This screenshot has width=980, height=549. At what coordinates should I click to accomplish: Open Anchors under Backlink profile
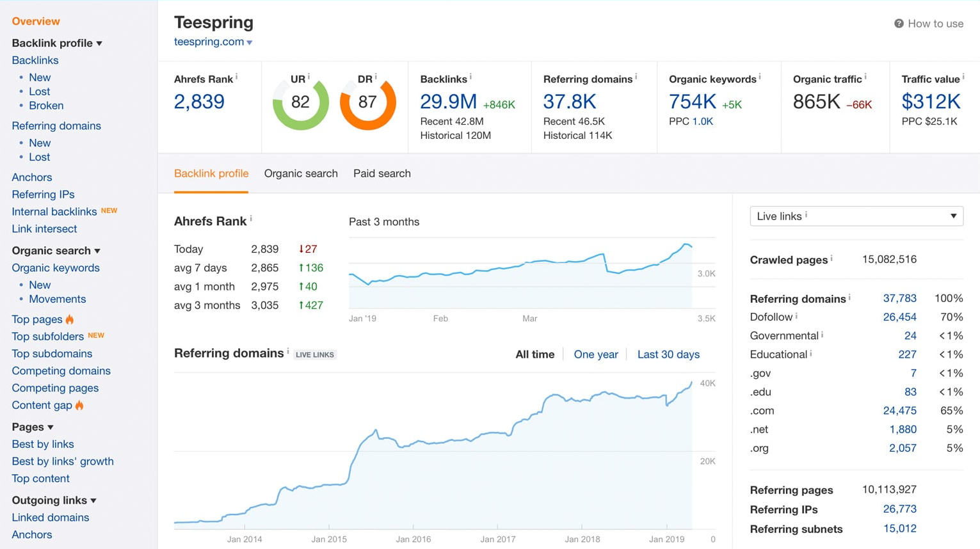pyautogui.click(x=32, y=177)
